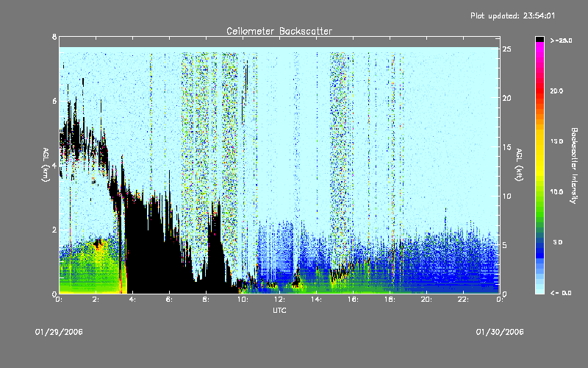588x368 pixels.
Task: Click the "AGL (km)" left axis label
Action: click(46, 164)
